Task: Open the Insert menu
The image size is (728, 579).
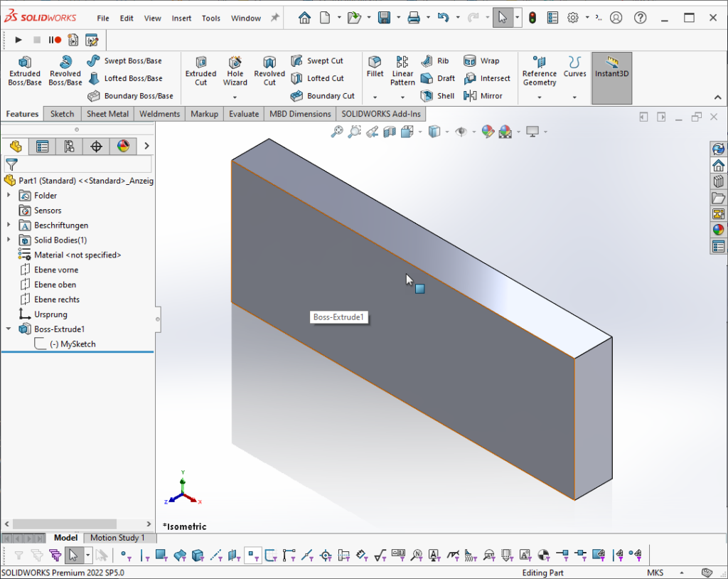Action: tap(181, 18)
